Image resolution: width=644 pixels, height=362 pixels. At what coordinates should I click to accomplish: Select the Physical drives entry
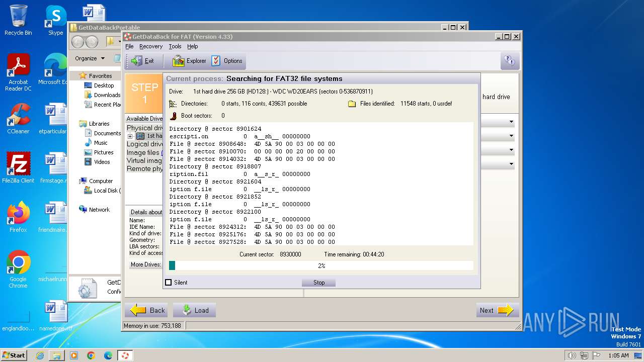145,128
